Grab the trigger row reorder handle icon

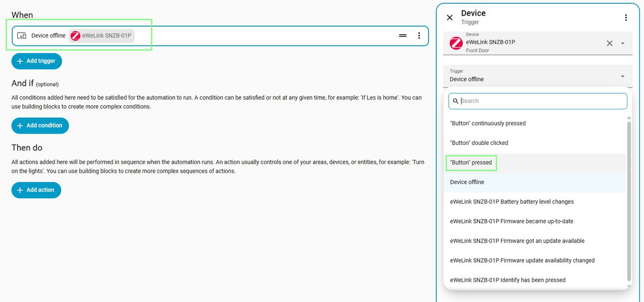pyautogui.click(x=402, y=35)
